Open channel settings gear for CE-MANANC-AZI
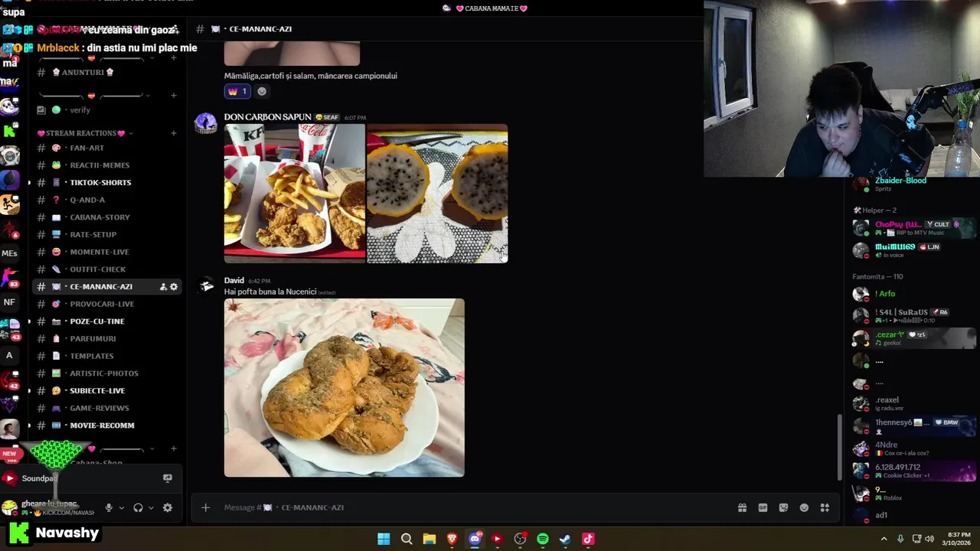 174,287
